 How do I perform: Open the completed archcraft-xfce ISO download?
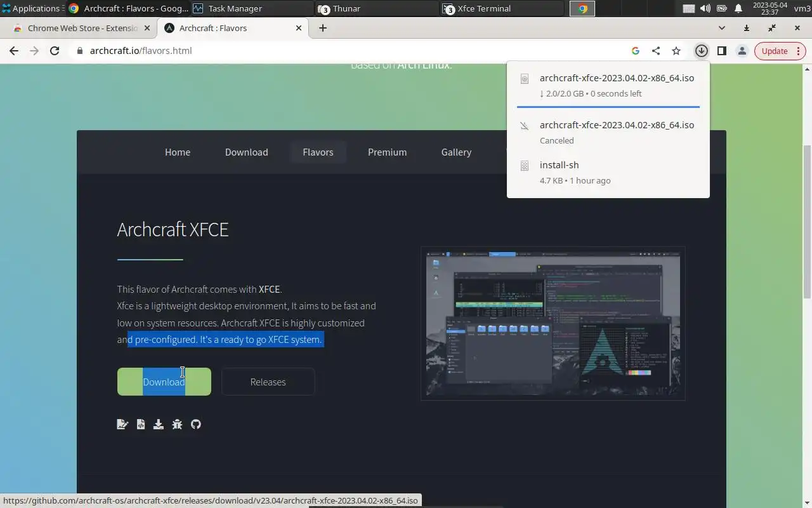[608, 85]
